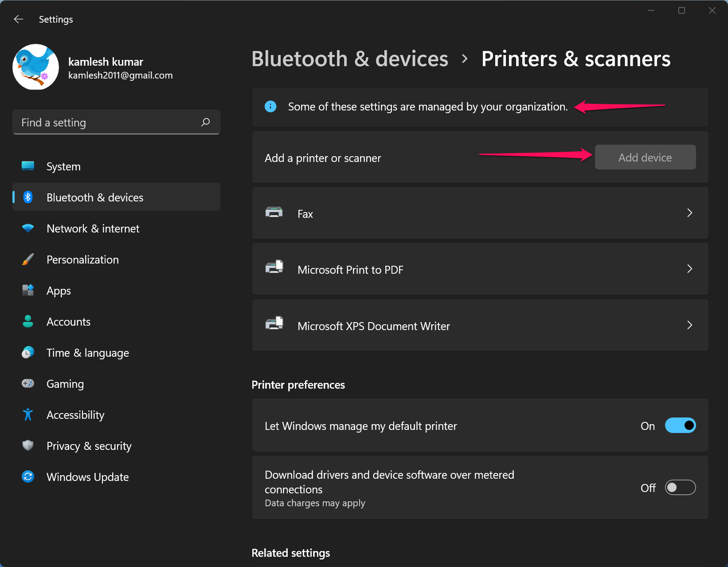
Task: Open the user profile picture
Action: point(35,67)
